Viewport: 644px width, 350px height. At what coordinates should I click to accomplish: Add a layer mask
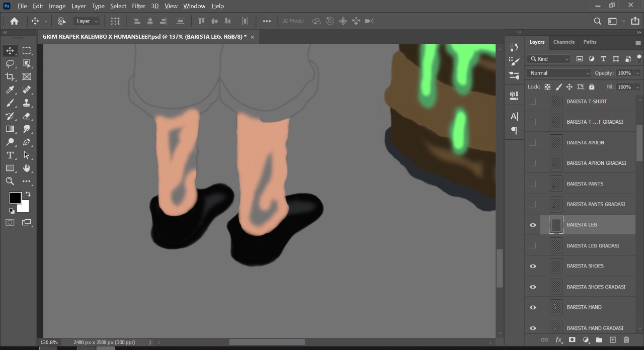572,340
